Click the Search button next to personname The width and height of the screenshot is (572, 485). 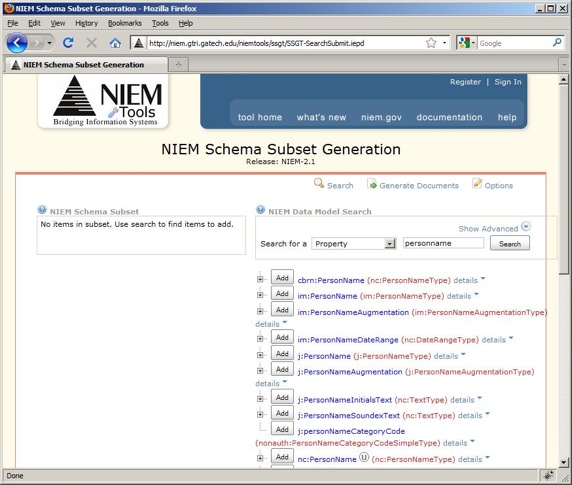point(510,244)
